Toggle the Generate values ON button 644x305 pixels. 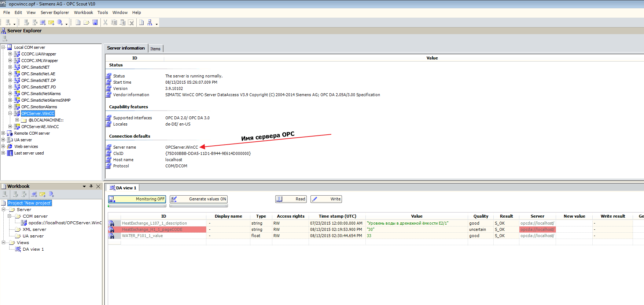point(198,199)
